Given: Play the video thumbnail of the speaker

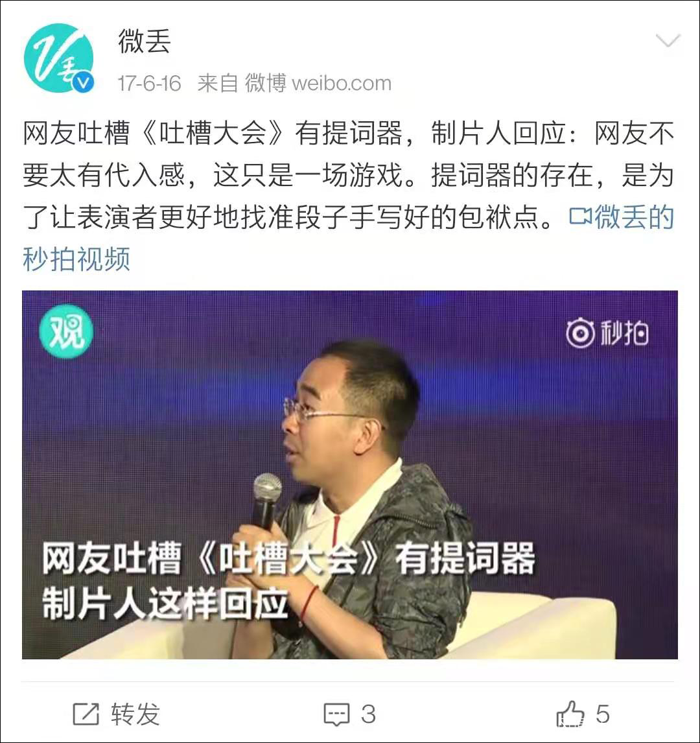Looking at the screenshot, I should (x=350, y=475).
